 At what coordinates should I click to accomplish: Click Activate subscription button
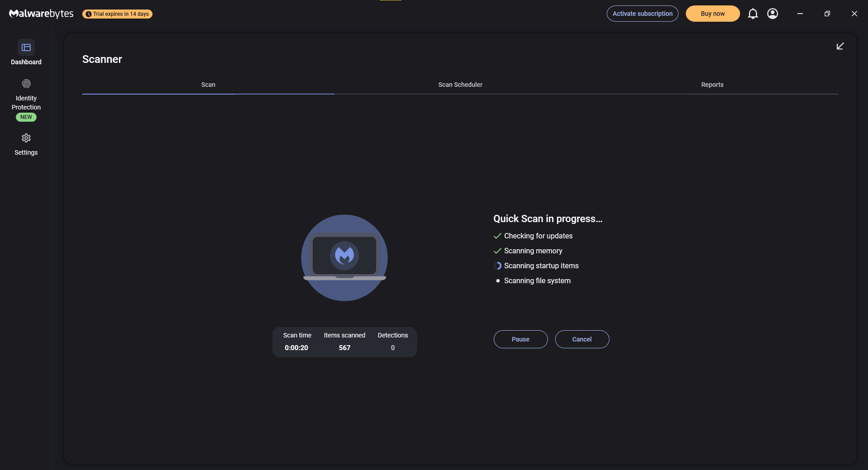[642, 14]
